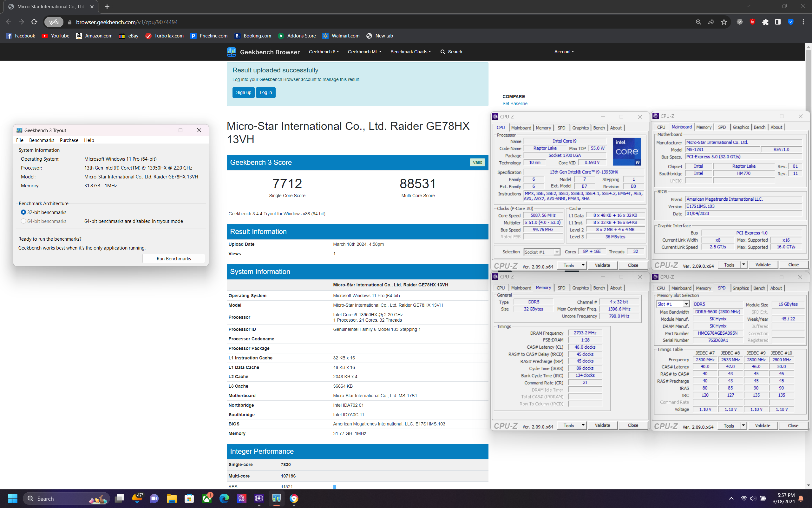Click the gray checkmark badge extension icon
The height and width of the screenshot is (508, 812).
pyautogui.click(x=740, y=22)
